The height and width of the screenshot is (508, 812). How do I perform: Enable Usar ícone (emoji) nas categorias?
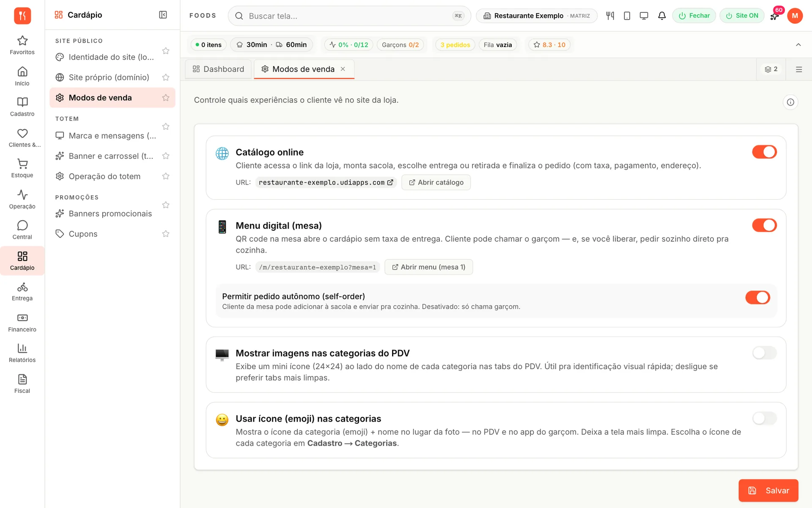point(764,418)
